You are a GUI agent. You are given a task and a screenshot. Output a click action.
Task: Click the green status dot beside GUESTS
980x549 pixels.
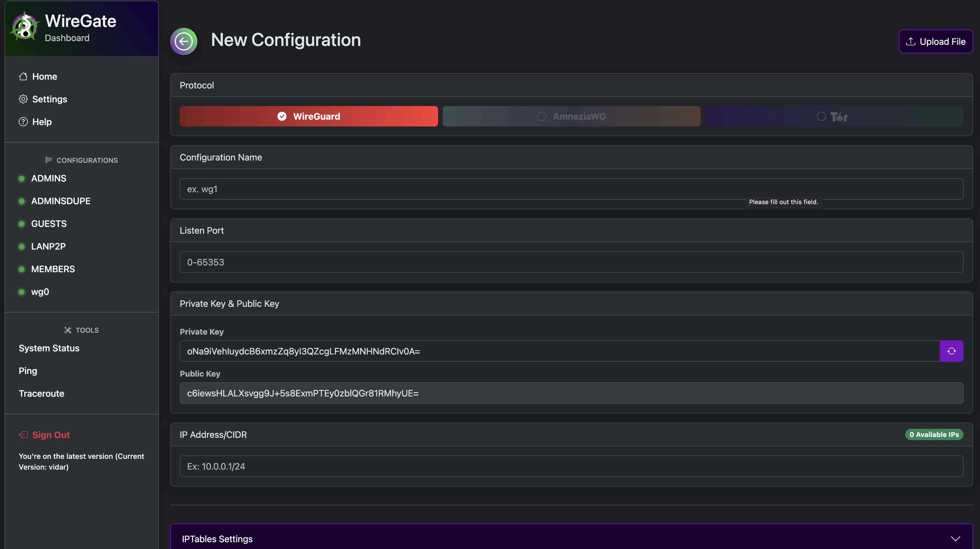pyautogui.click(x=22, y=224)
